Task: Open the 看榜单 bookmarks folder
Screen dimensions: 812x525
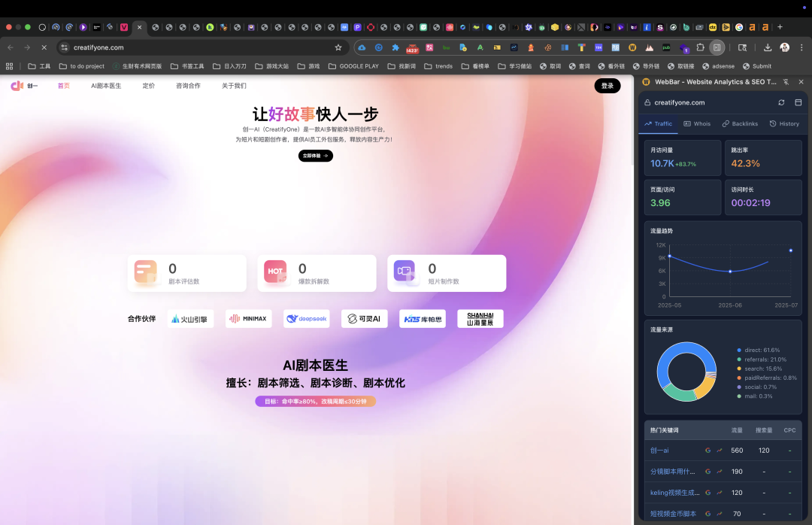Action: (x=475, y=66)
